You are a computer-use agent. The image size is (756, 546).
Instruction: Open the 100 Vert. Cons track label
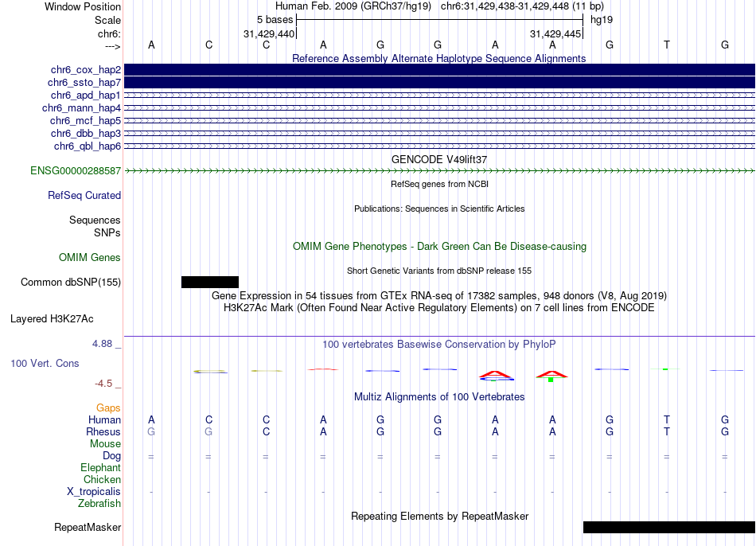[x=45, y=363]
